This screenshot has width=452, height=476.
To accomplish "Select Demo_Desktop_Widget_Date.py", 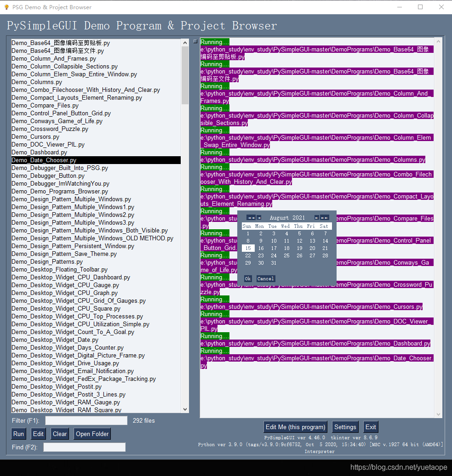I will click(x=96, y=340).
